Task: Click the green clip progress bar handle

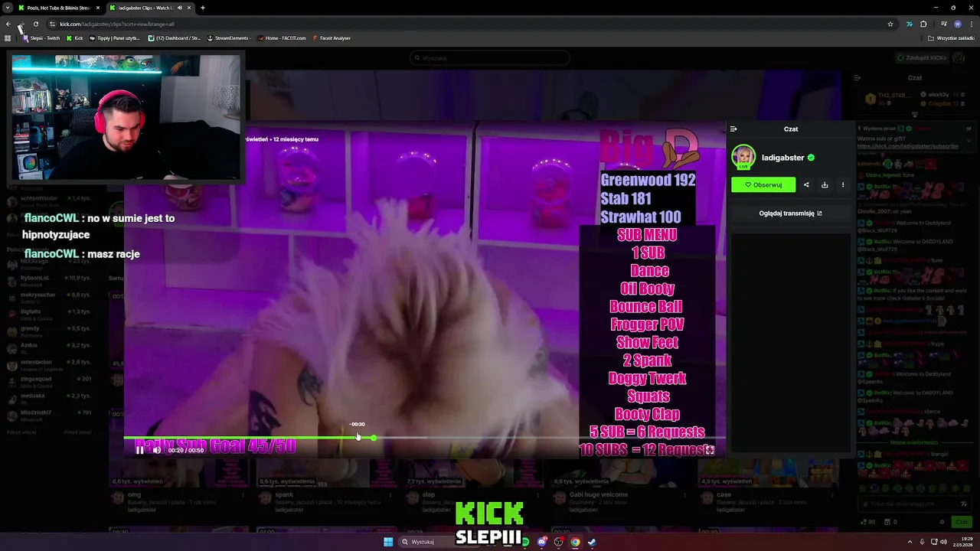Action: (374, 438)
